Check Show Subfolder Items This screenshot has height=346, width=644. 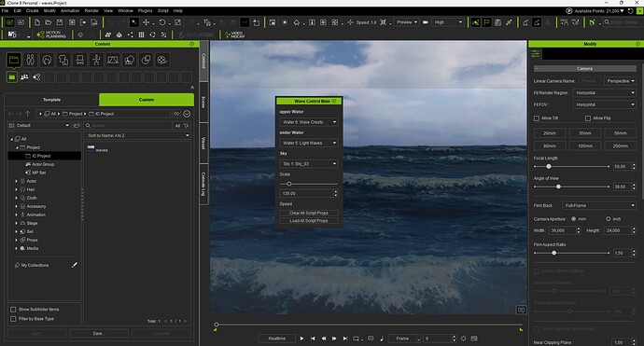[13, 310]
